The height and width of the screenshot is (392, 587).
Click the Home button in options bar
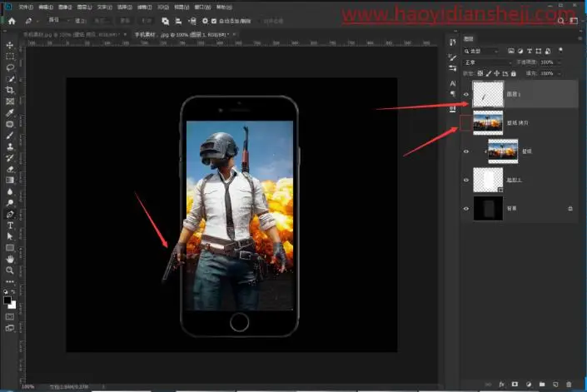[12, 21]
